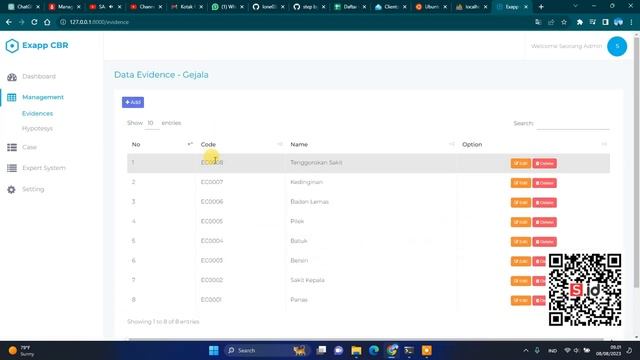Edit the Kedinginan row
The width and height of the screenshot is (640, 360).
coord(520,183)
